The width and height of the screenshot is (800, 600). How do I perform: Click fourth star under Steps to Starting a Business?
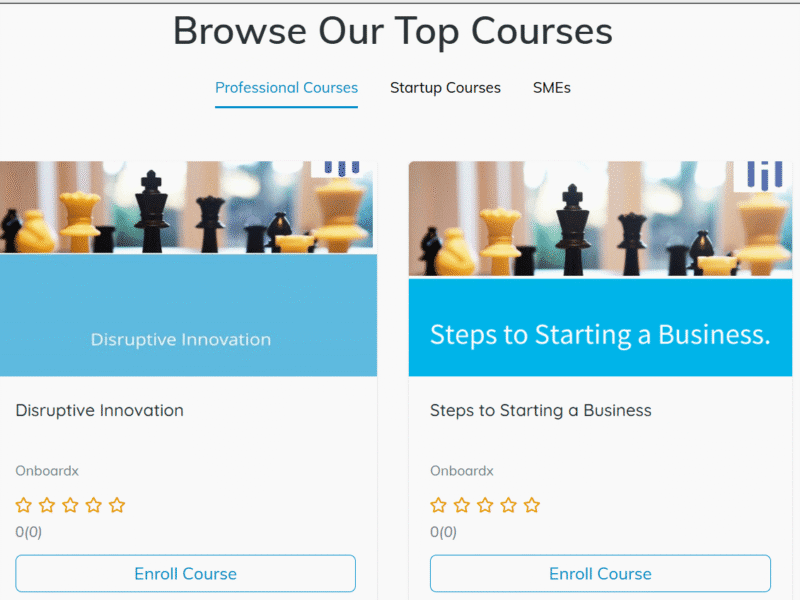click(508, 505)
